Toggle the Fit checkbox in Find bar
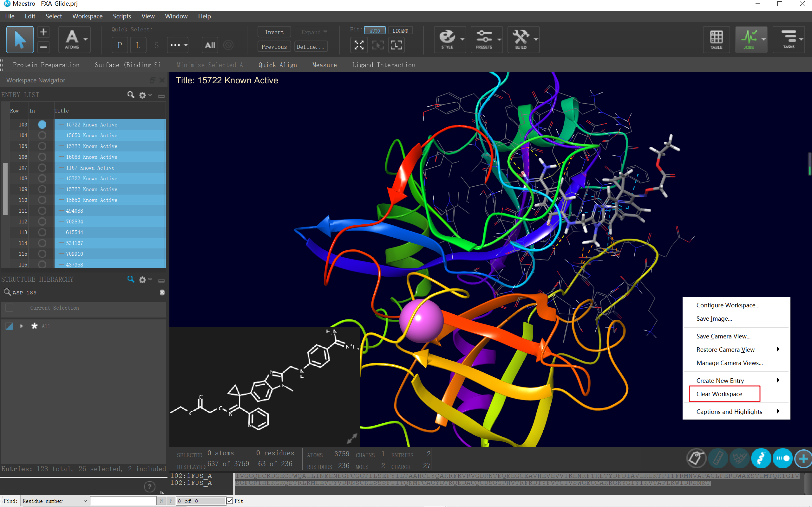This screenshot has height=507, width=812. click(x=230, y=501)
